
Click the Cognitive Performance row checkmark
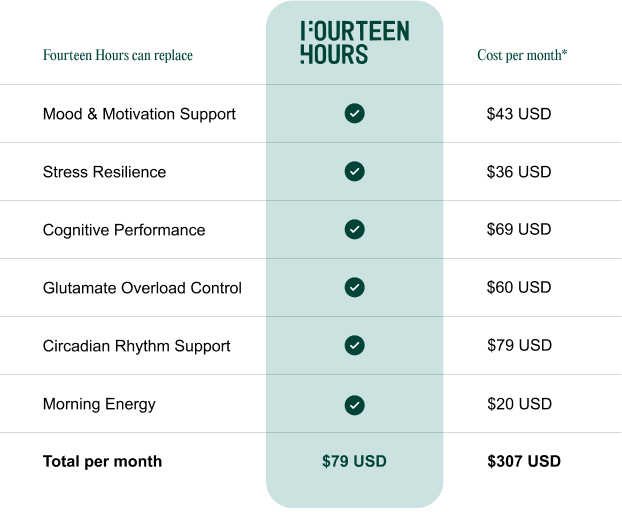354,230
